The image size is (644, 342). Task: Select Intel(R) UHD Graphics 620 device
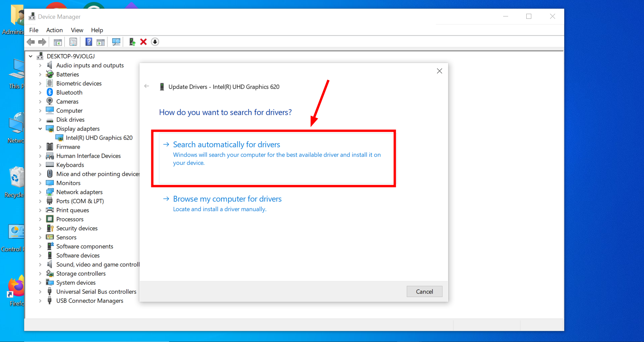tap(99, 137)
